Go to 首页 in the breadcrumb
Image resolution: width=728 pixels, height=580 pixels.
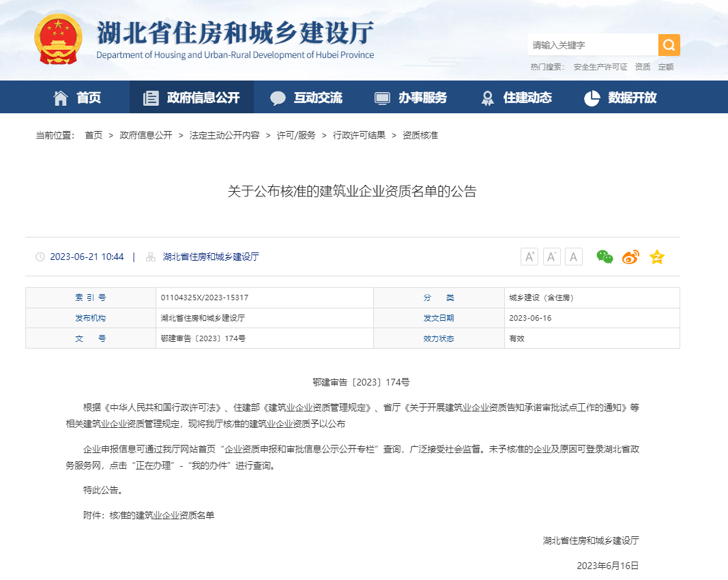click(93, 135)
